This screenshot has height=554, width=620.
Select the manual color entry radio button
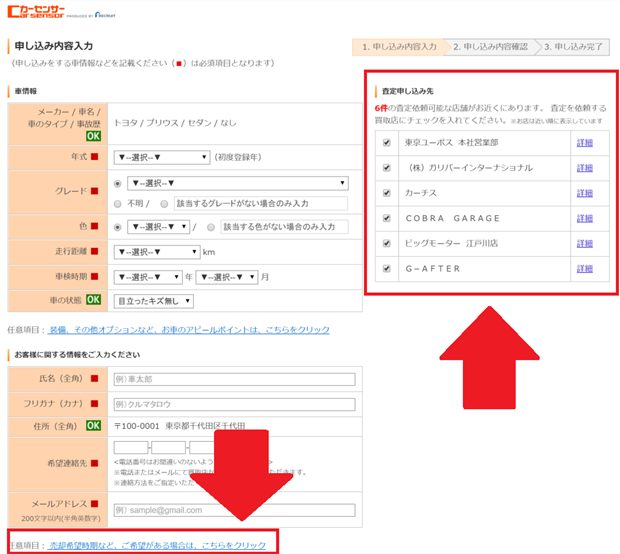tap(211, 227)
